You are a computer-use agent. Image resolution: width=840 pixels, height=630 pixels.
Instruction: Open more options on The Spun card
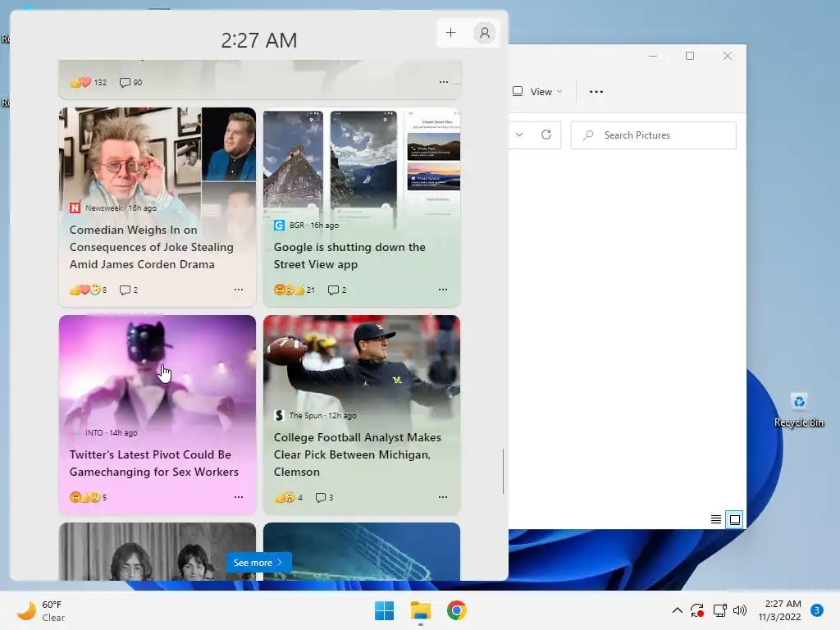point(442,497)
